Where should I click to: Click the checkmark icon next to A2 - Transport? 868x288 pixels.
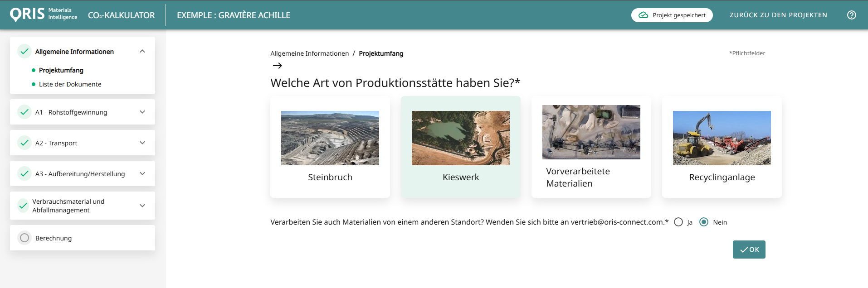(24, 143)
